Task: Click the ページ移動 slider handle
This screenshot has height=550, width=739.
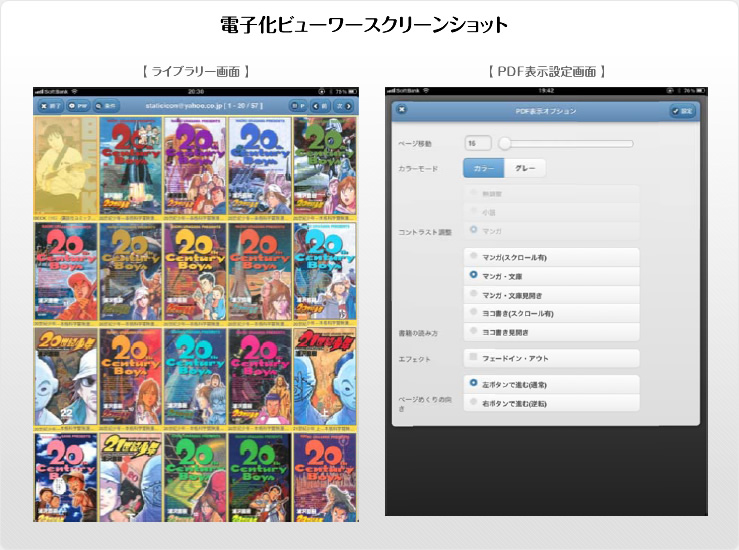Action: pos(505,143)
